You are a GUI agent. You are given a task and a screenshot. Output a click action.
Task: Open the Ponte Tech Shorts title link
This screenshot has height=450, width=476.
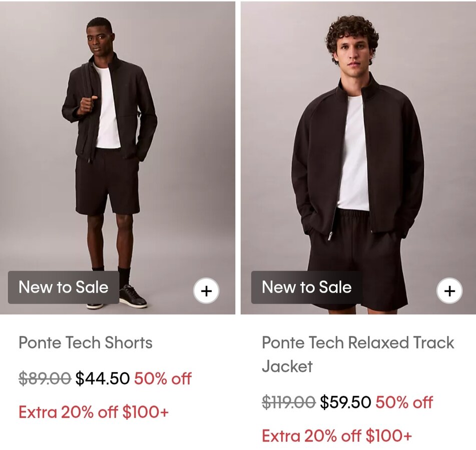tap(86, 343)
